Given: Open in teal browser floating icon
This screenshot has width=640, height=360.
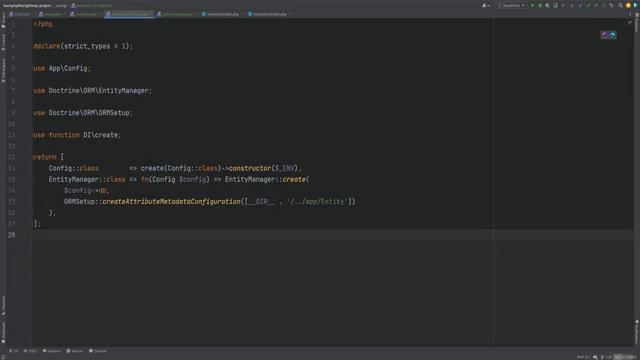Looking at the screenshot, I should (613, 35).
